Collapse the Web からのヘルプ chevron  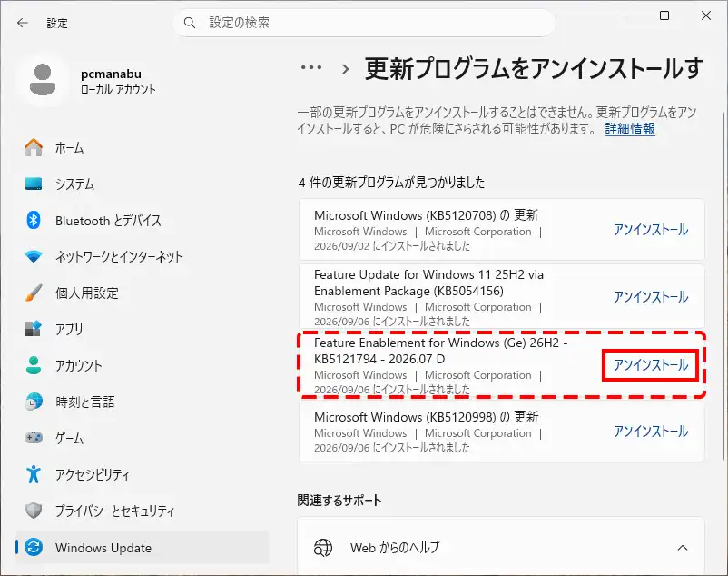coord(682,548)
